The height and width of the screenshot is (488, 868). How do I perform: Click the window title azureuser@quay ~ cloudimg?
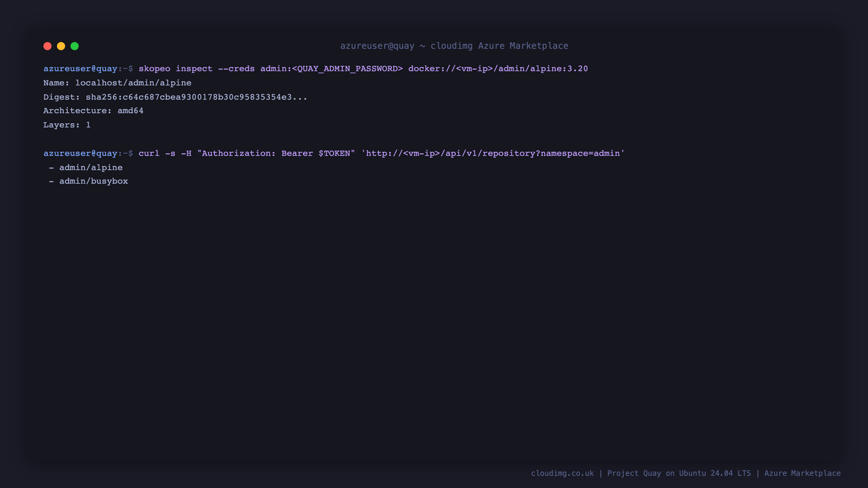(x=454, y=46)
